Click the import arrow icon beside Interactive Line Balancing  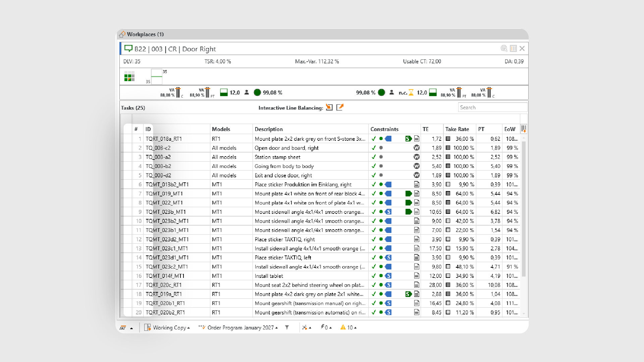click(329, 107)
